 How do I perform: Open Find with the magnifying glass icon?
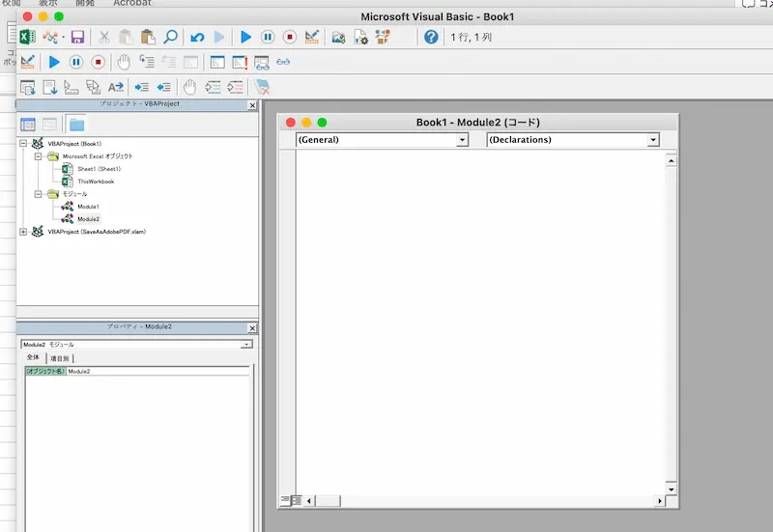(x=170, y=37)
